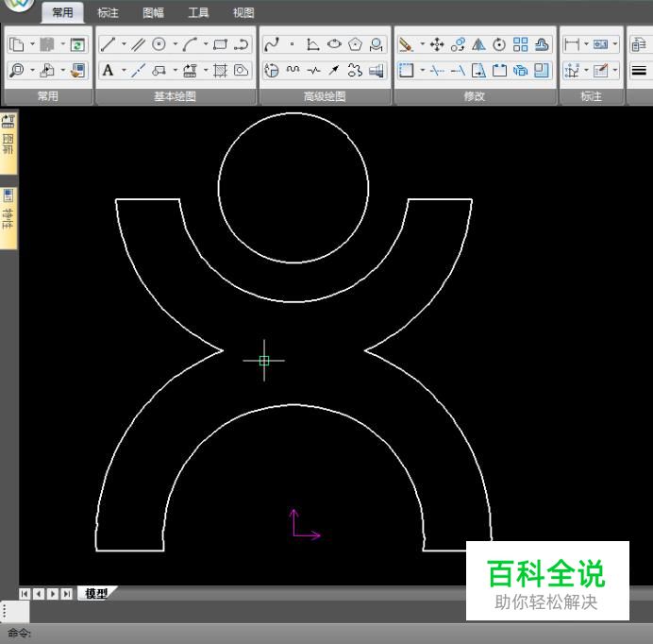The image size is (653, 644).
Task: Click the Mirror tool icon
Action: coord(478,44)
